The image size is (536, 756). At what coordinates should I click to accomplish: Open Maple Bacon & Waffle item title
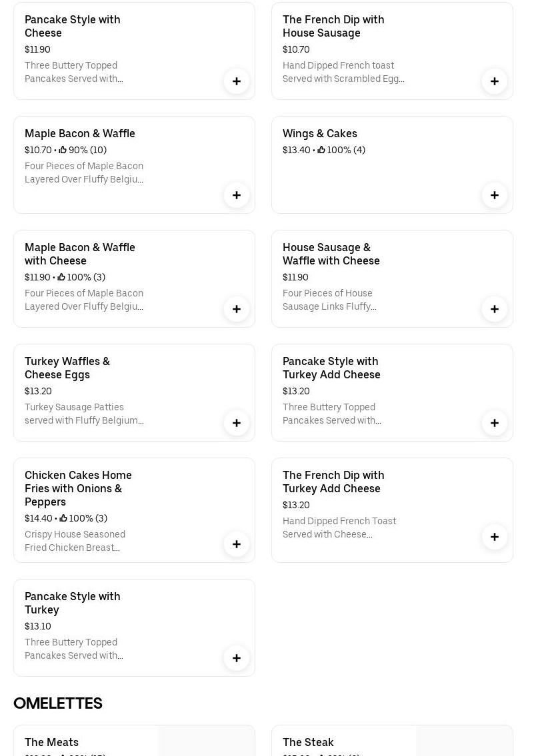80,133
